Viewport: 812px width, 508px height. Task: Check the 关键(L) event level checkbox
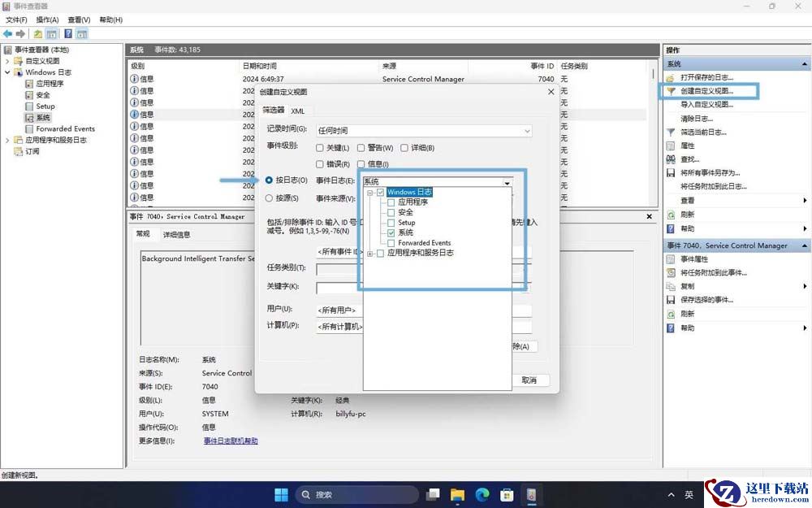click(319, 148)
